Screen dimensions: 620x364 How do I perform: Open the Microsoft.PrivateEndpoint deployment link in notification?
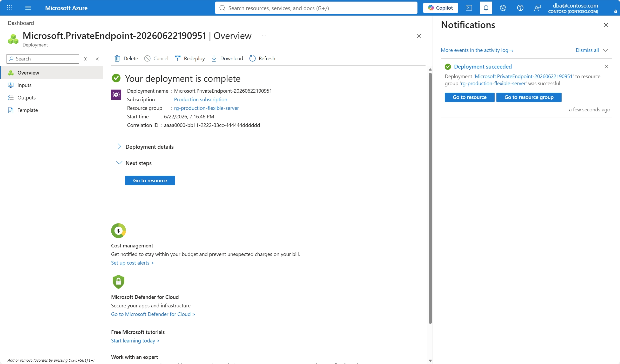524,76
